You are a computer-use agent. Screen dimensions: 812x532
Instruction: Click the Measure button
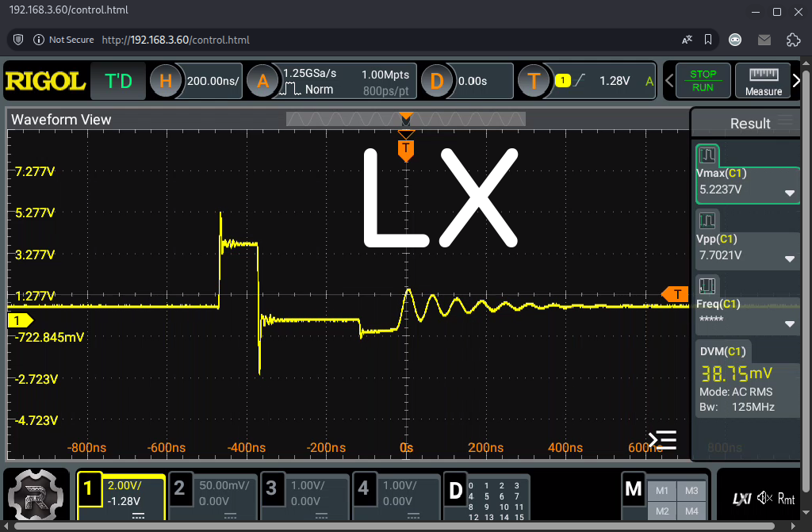(764, 81)
